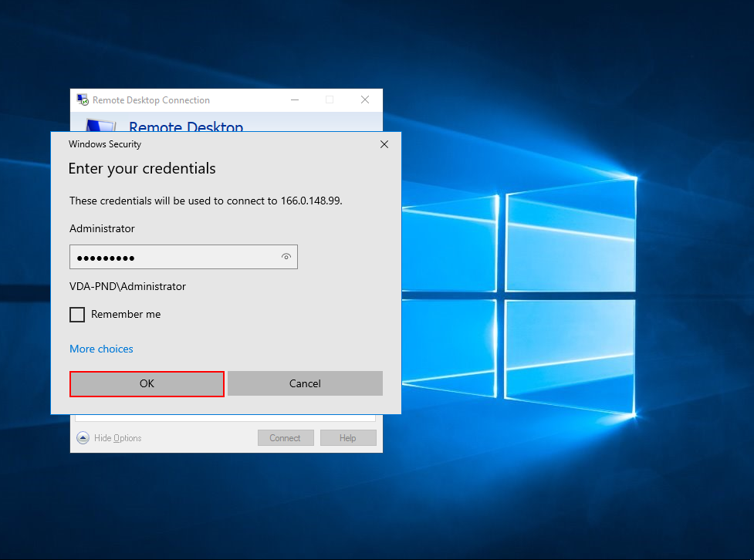The height and width of the screenshot is (560, 754).
Task: Close the Remote Desktop Connection window
Action: (x=365, y=100)
